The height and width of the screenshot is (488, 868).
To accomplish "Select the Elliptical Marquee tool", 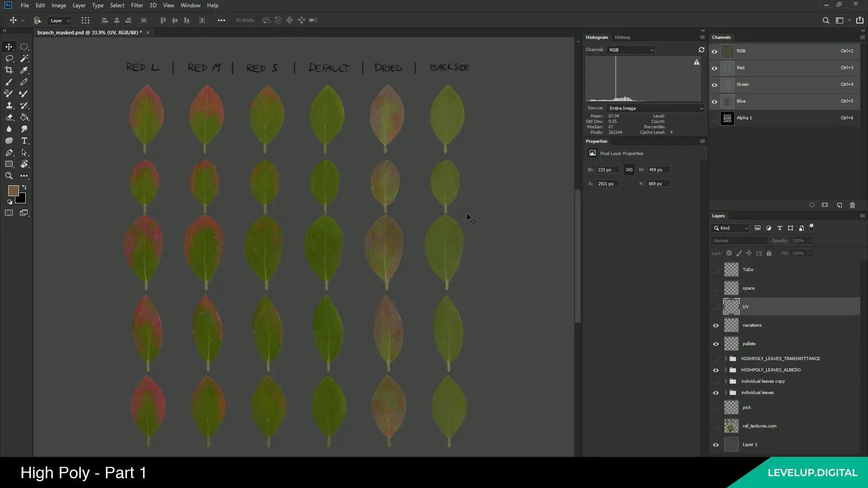I will 24,47.
